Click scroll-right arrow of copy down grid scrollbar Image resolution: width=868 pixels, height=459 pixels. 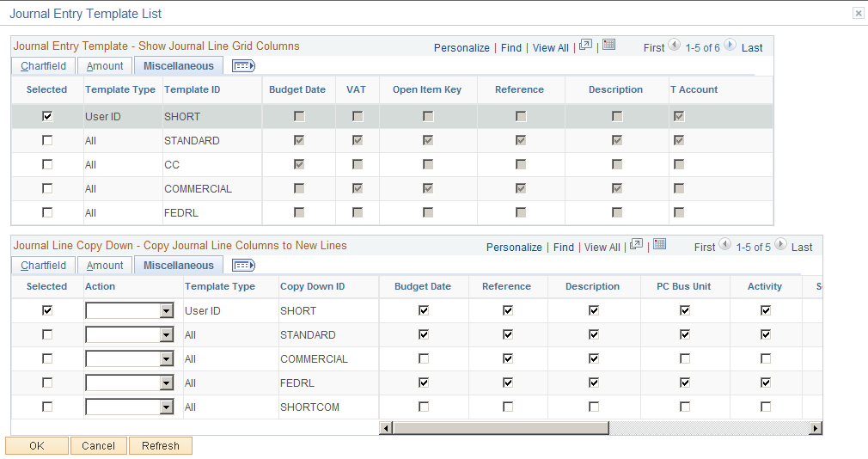(816, 427)
